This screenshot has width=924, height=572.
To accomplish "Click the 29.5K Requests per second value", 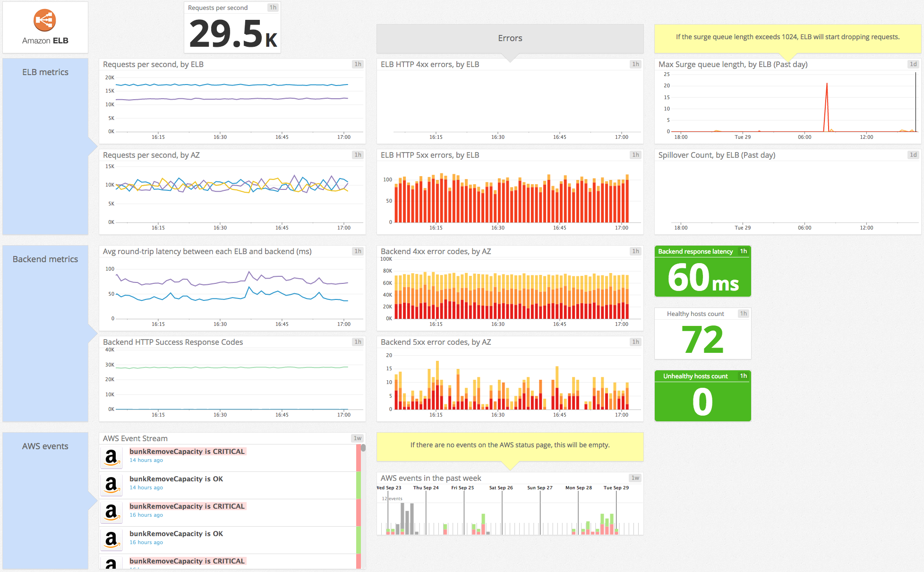I will coord(231,33).
